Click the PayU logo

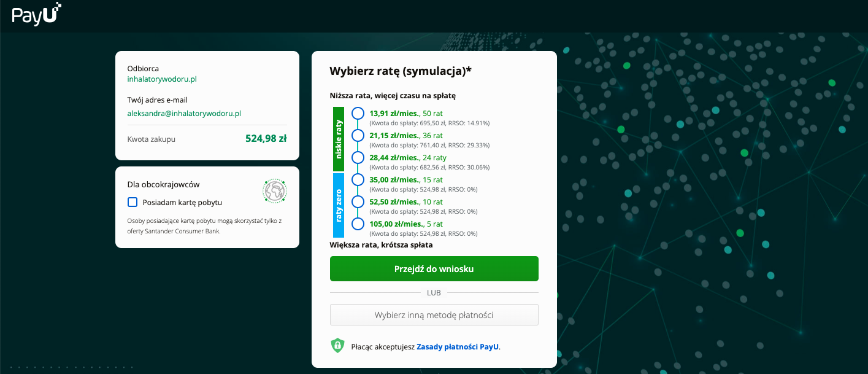(37, 14)
